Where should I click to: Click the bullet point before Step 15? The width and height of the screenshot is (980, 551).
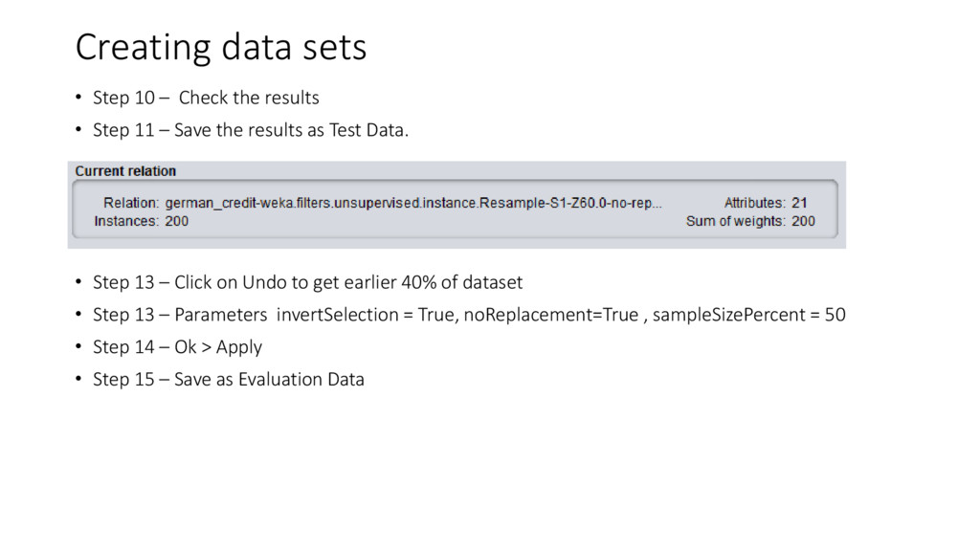78,379
